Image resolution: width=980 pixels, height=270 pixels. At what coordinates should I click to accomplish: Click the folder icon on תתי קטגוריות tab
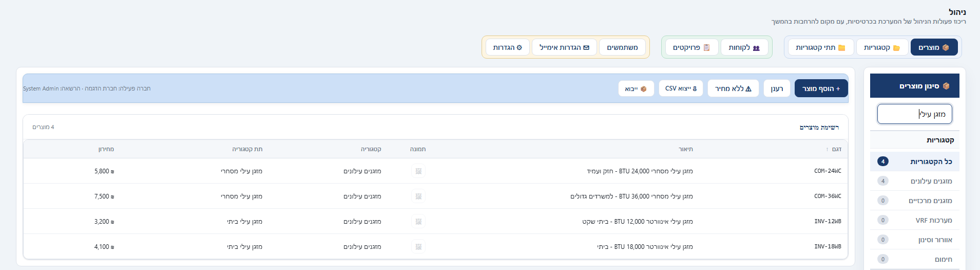[x=842, y=48]
